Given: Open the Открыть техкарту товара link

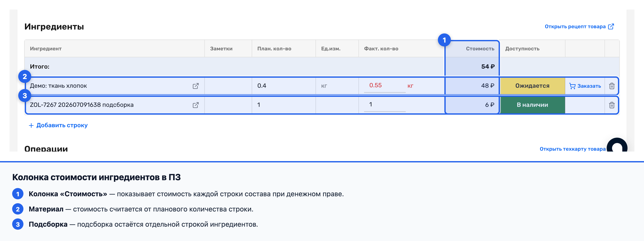Looking at the screenshot, I should [572, 149].
